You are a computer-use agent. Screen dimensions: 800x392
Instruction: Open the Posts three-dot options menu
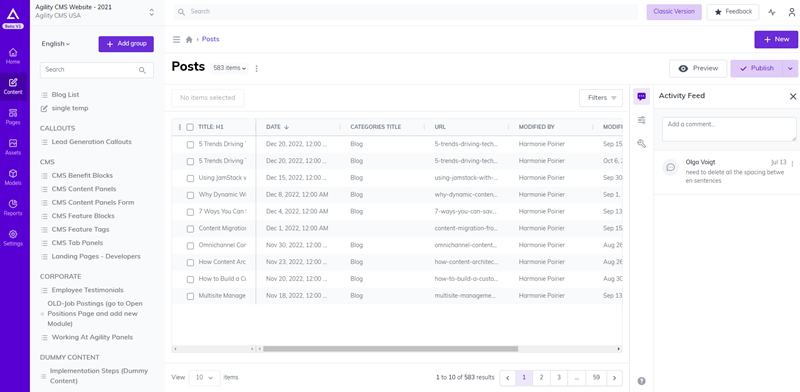pyautogui.click(x=257, y=68)
